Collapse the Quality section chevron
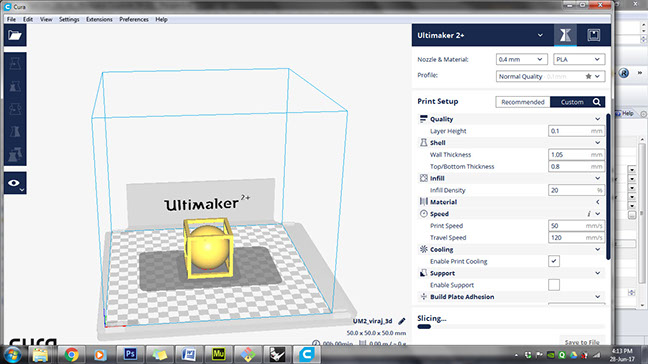 tap(598, 119)
